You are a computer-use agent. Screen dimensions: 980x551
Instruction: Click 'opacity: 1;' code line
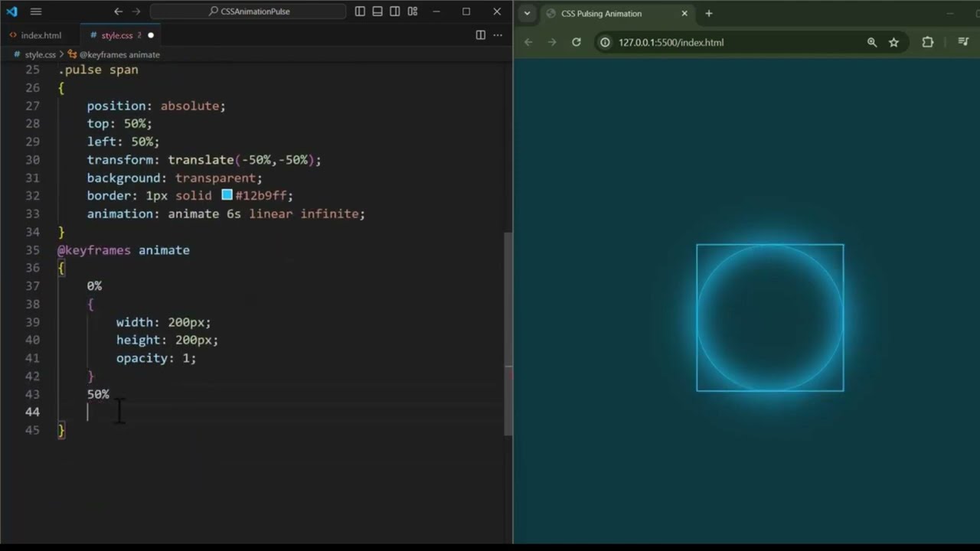pyautogui.click(x=156, y=358)
